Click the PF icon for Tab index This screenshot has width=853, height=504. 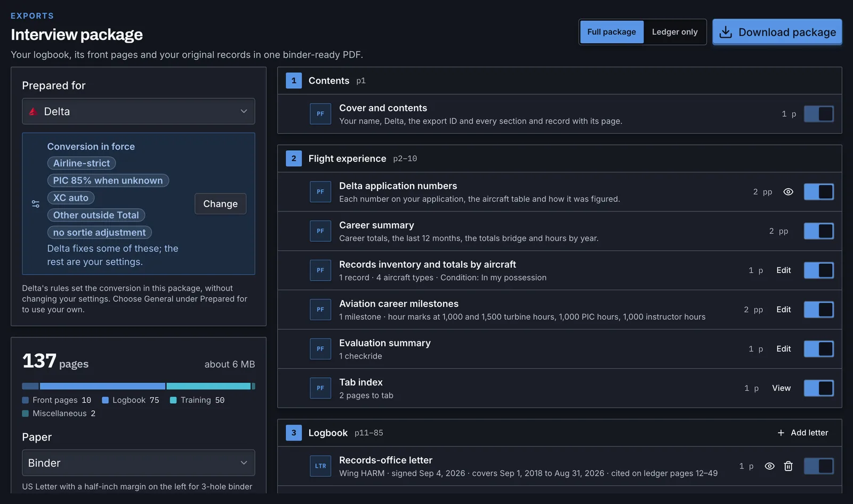[x=320, y=388]
